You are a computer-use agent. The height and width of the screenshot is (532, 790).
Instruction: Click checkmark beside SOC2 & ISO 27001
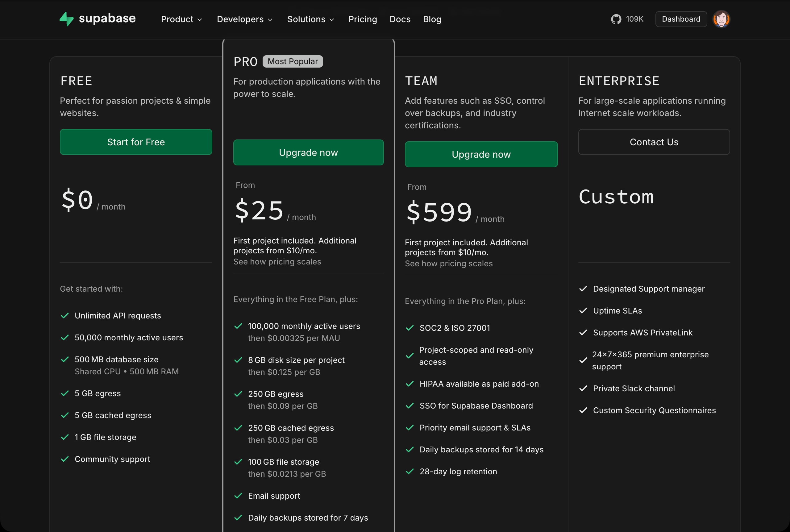(410, 328)
